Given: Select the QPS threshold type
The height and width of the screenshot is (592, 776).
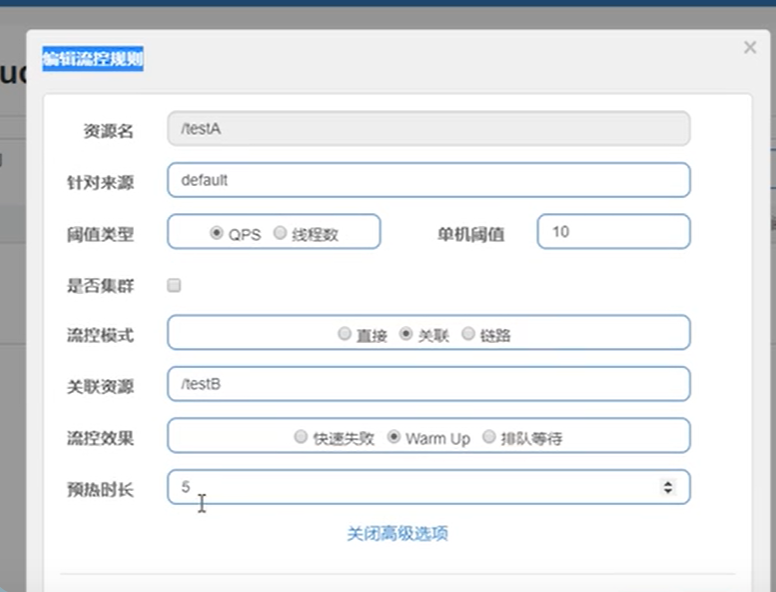Looking at the screenshot, I should tap(216, 233).
